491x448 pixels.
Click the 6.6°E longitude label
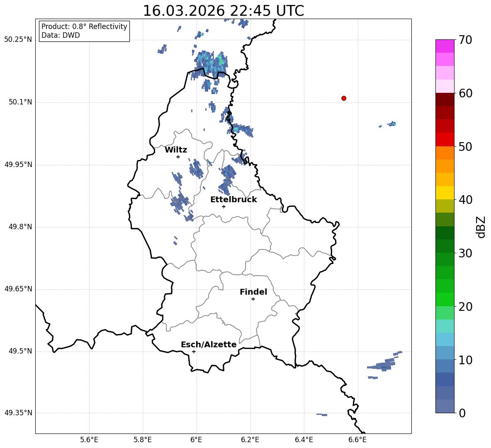[x=357, y=440]
